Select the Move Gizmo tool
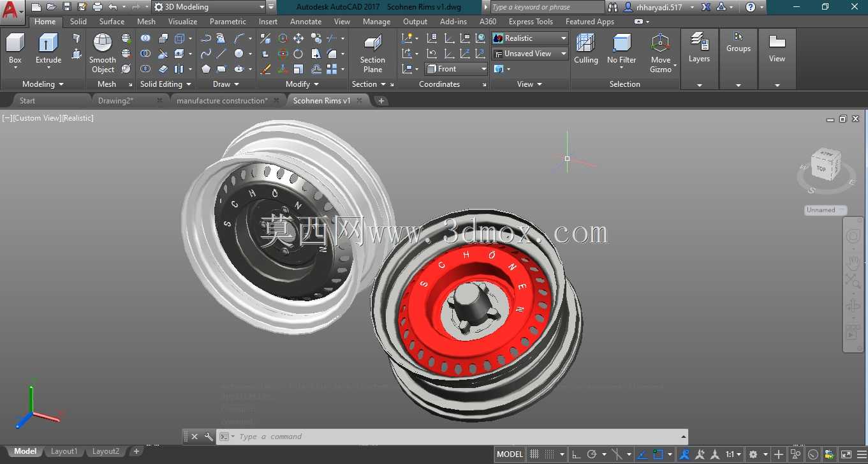Image resolution: width=868 pixels, height=464 pixels. click(x=661, y=54)
